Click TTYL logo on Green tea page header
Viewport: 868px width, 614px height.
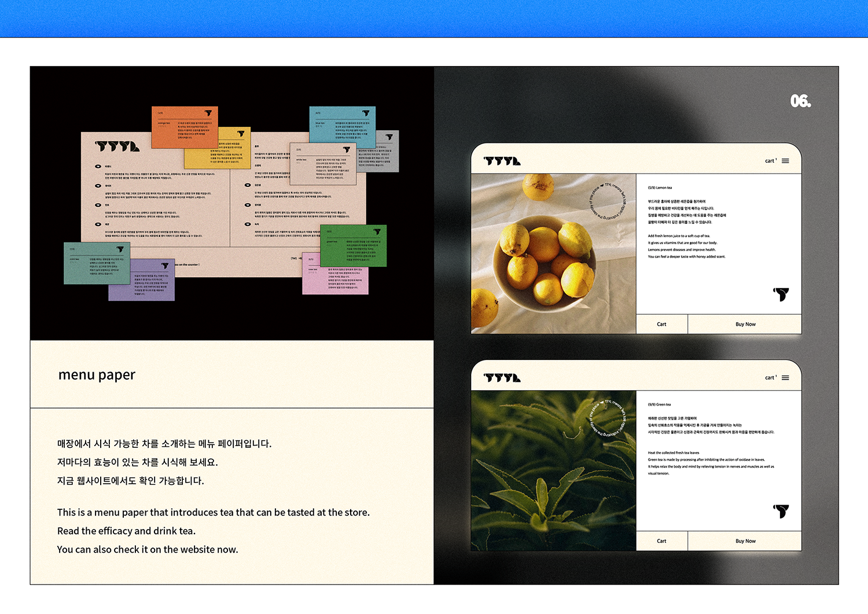point(502,378)
